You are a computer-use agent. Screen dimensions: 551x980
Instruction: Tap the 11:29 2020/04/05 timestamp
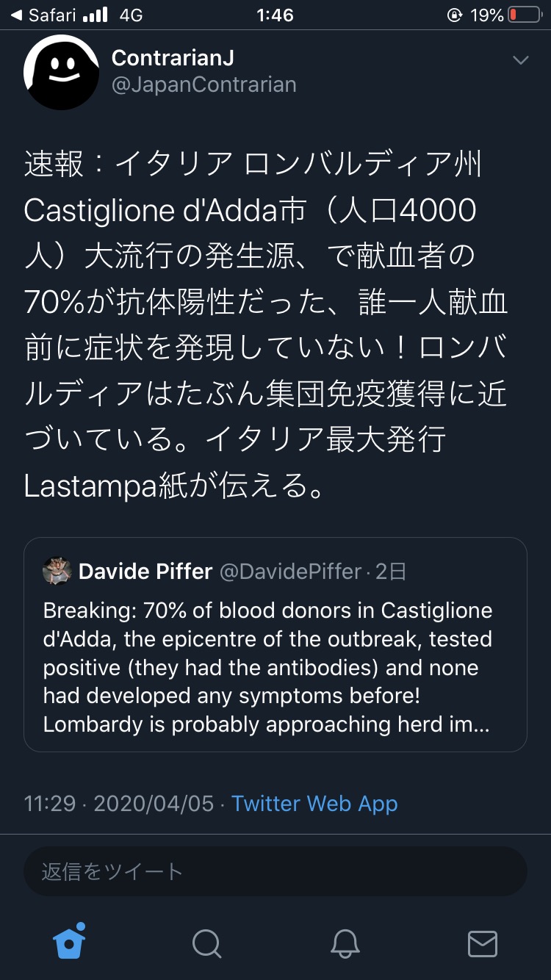tap(119, 803)
